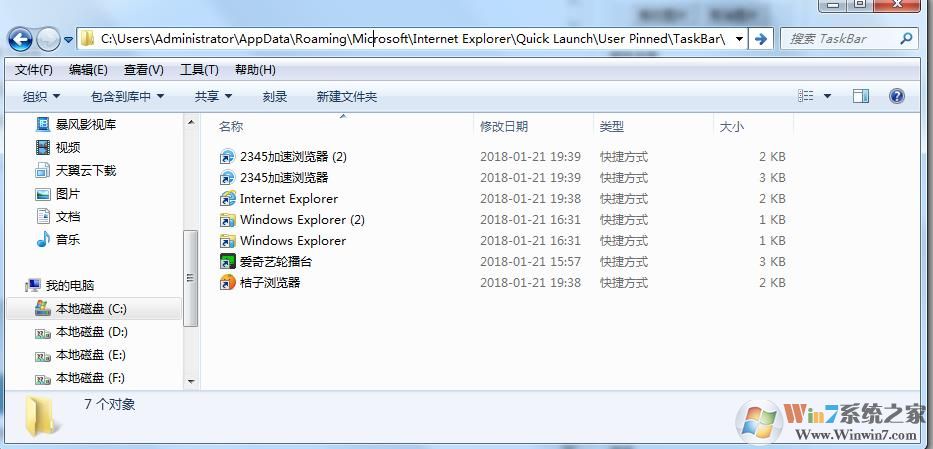Click the blue Help question mark icon
This screenshot has width=933, height=449.
coord(897,96)
